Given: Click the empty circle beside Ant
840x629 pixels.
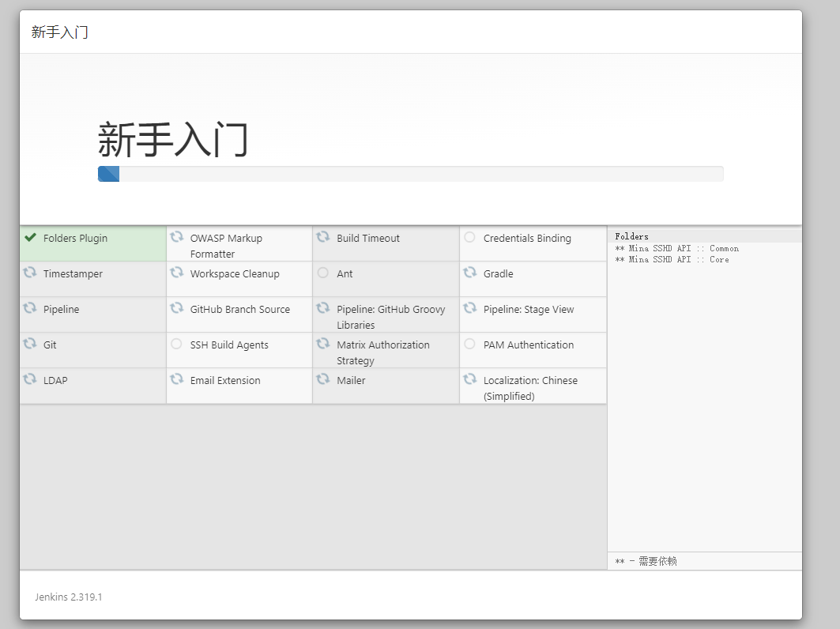Looking at the screenshot, I should click(x=323, y=273).
